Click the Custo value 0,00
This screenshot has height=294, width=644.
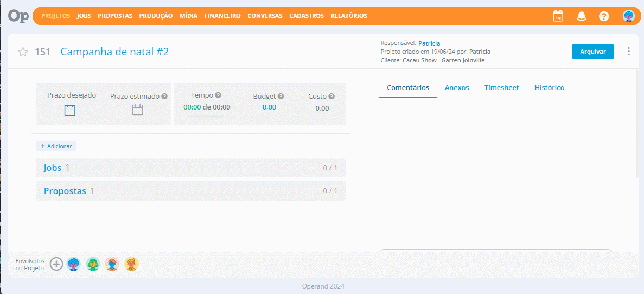point(322,108)
